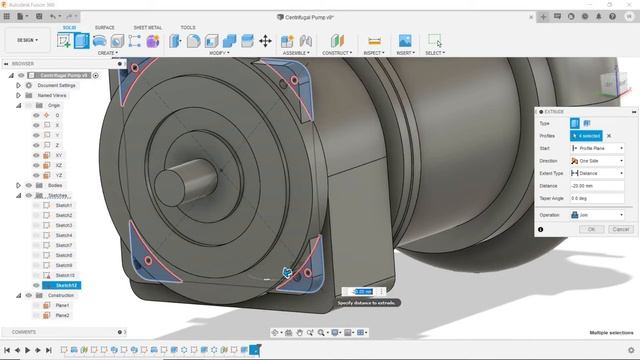Select the Rectangular Pattern tool icon
Screen dimensions: 640x360
click(x=135, y=41)
